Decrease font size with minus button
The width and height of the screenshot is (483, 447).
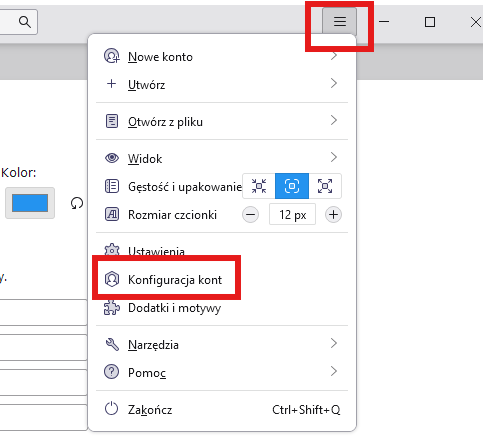pyautogui.click(x=250, y=215)
